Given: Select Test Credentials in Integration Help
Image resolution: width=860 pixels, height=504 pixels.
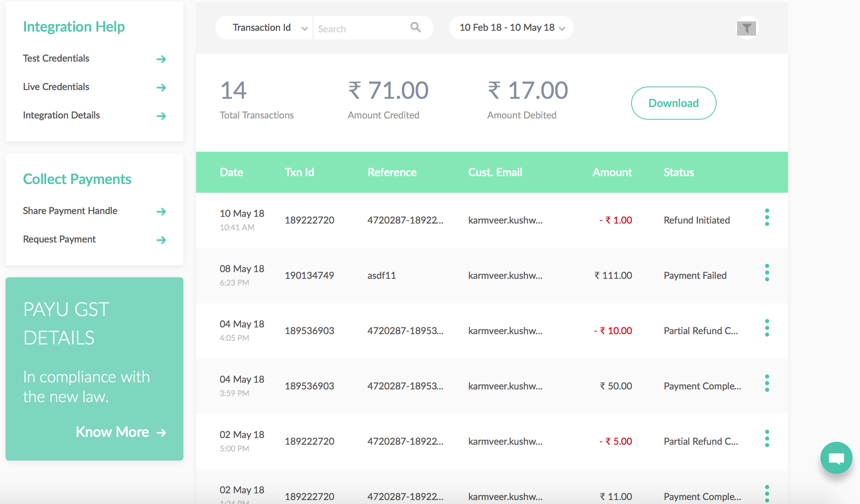Looking at the screenshot, I should point(56,58).
